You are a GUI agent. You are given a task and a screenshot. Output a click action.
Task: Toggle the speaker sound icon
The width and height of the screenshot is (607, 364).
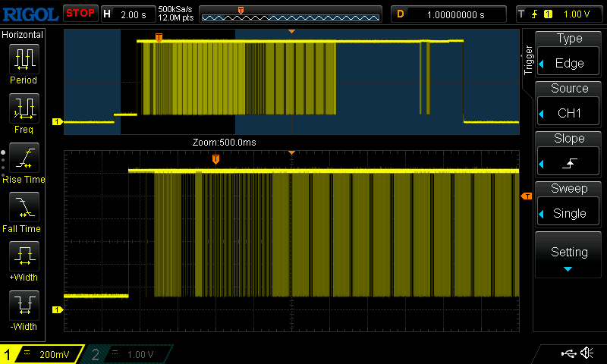click(x=587, y=353)
